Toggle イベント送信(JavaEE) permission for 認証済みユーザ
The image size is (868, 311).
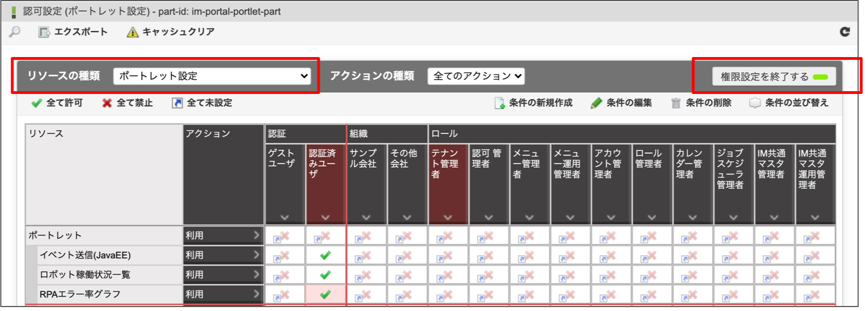point(325,256)
